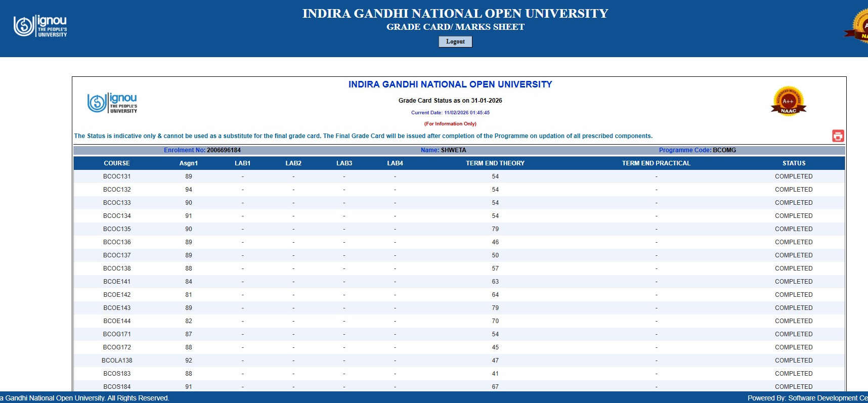
Task: Click the '(For Information Only)' red note
Action: [x=450, y=124]
